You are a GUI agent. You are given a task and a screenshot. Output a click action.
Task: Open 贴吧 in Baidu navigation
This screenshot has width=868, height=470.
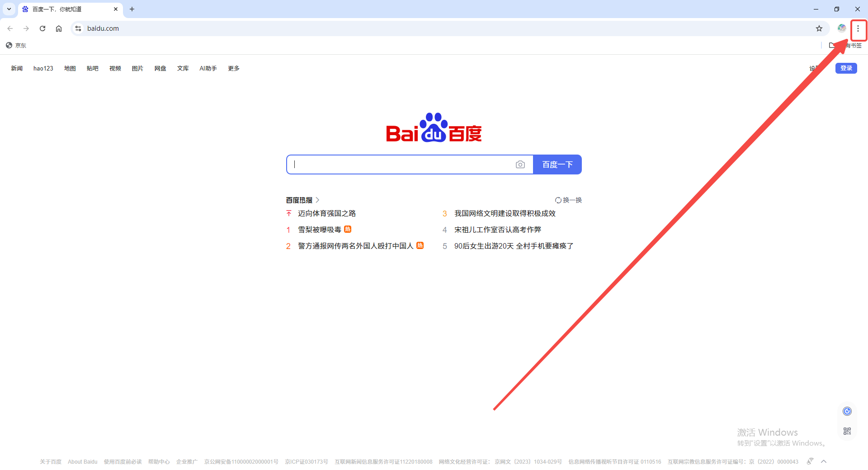[93, 68]
